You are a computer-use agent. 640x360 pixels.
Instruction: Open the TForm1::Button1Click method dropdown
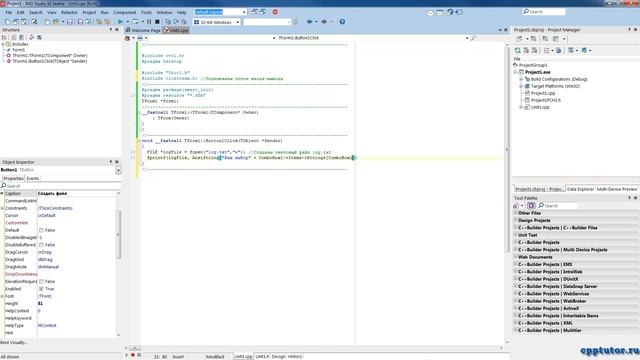point(467,38)
